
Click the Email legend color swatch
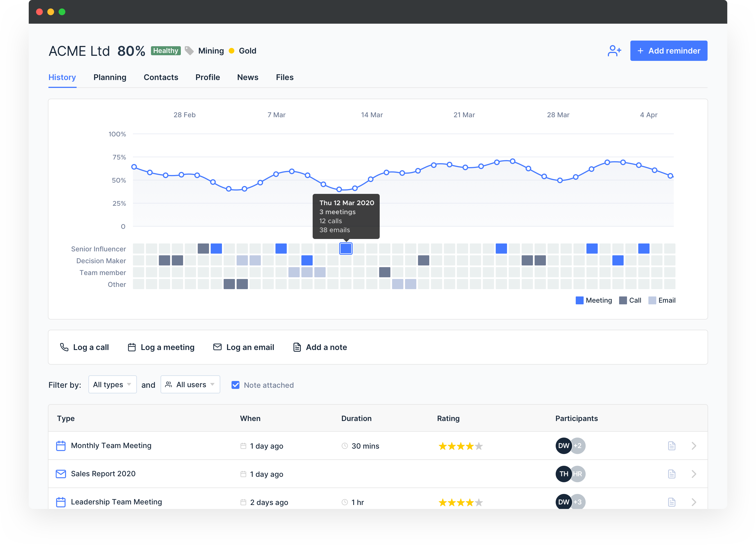(x=652, y=300)
